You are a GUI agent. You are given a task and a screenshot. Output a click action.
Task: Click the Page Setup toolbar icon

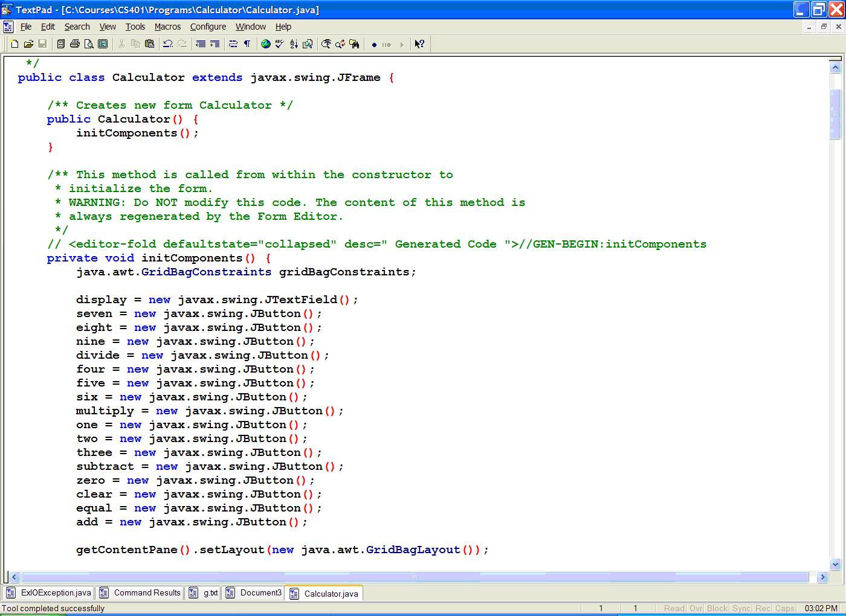point(103,44)
